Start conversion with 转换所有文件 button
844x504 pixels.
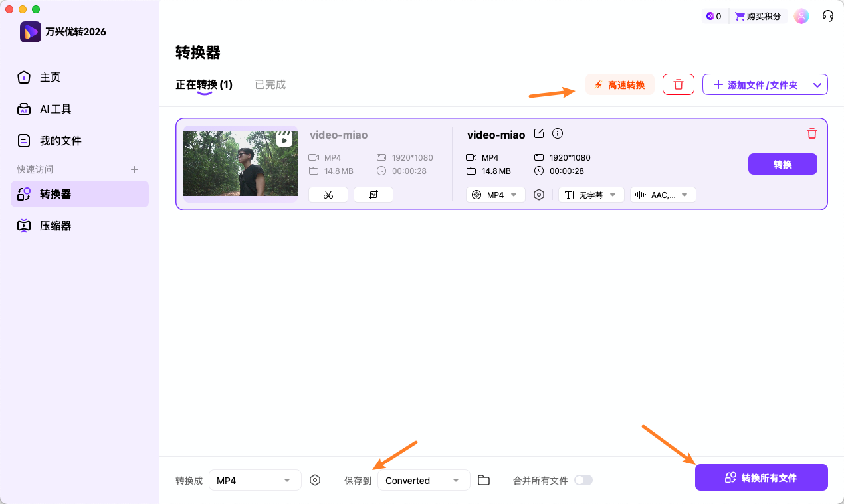coord(761,477)
